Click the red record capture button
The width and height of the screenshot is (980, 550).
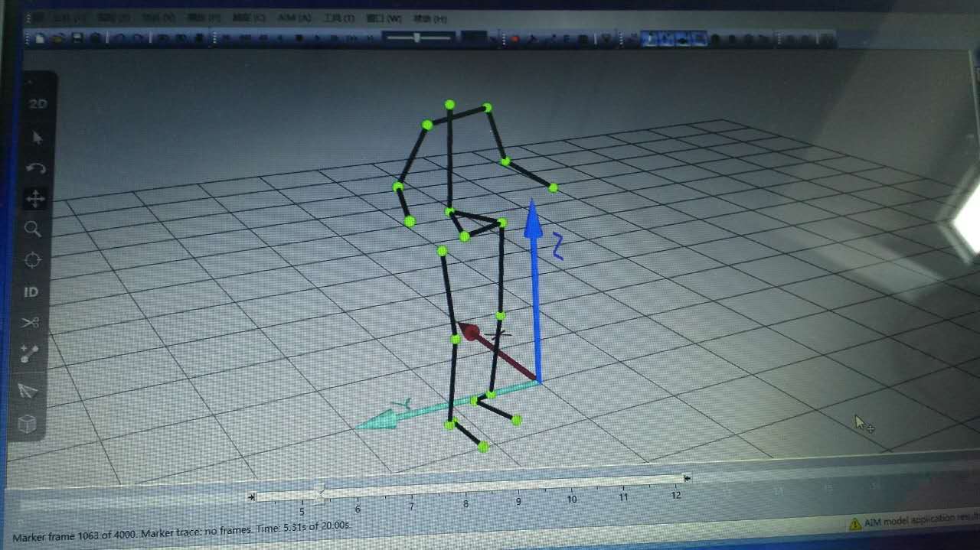tap(515, 38)
